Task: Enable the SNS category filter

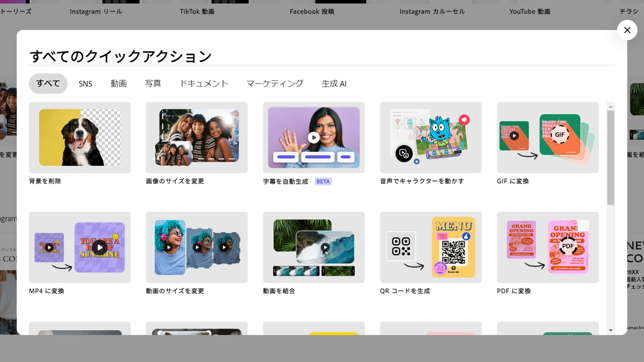Action: [86, 83]
